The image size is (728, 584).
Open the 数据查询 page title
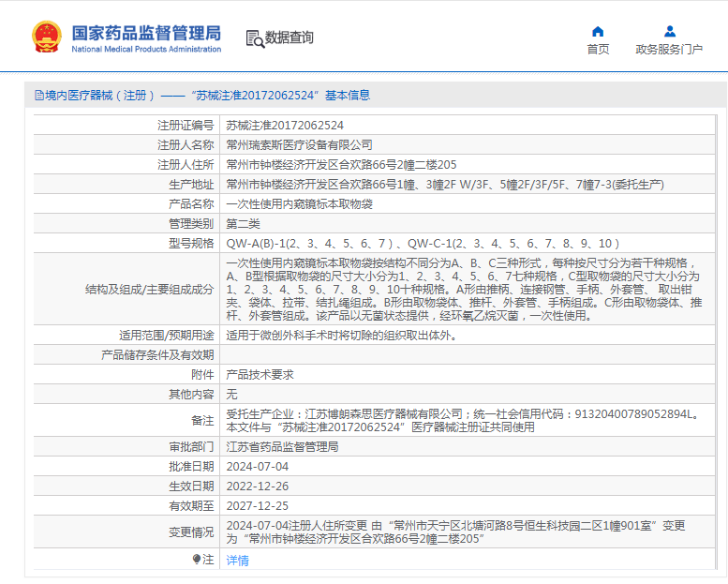coord(290,37)
